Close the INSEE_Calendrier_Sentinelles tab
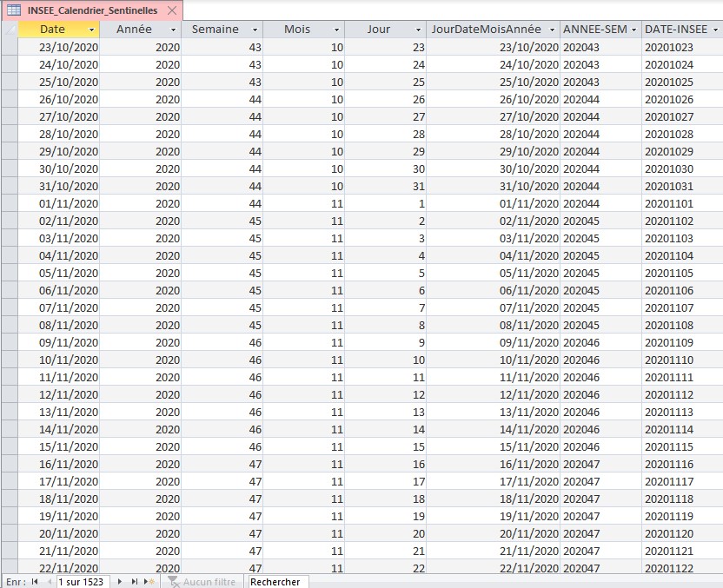This screenshot has width=723, height=588. (172, 10)
